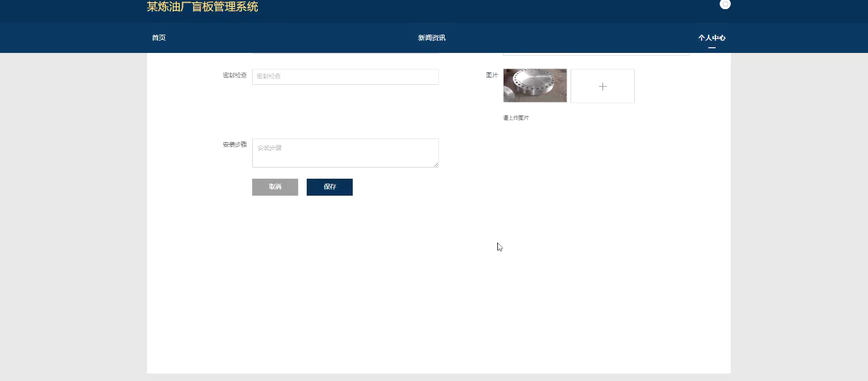Screen dimensions: 868x381
Task: Select the 个人中心 navigation tab
Action: point(712,38)
